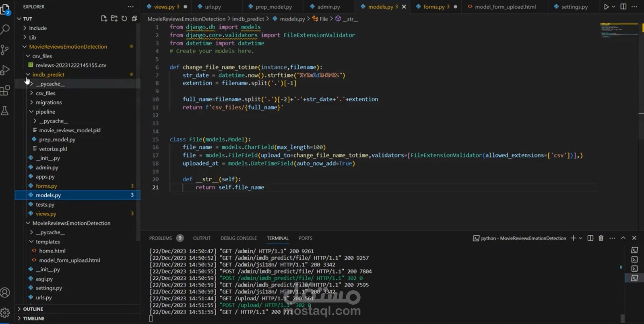Maximize the panel with up chevron

point(623,238)
